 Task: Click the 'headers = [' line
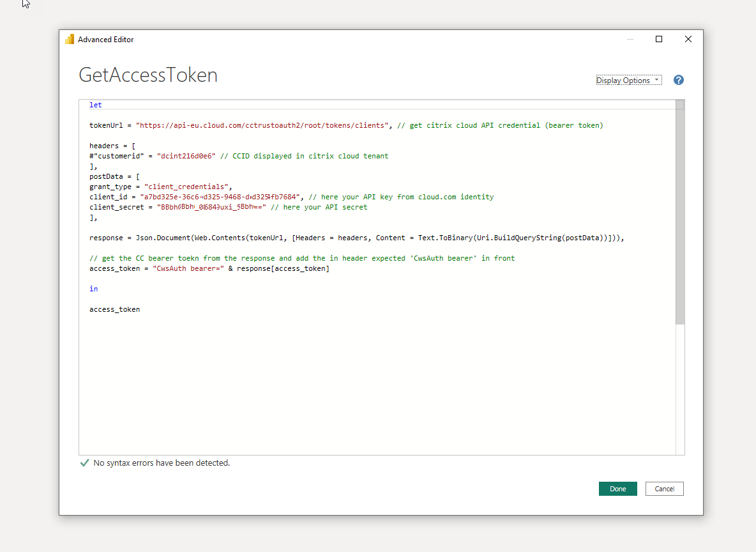tap(112, 146)
